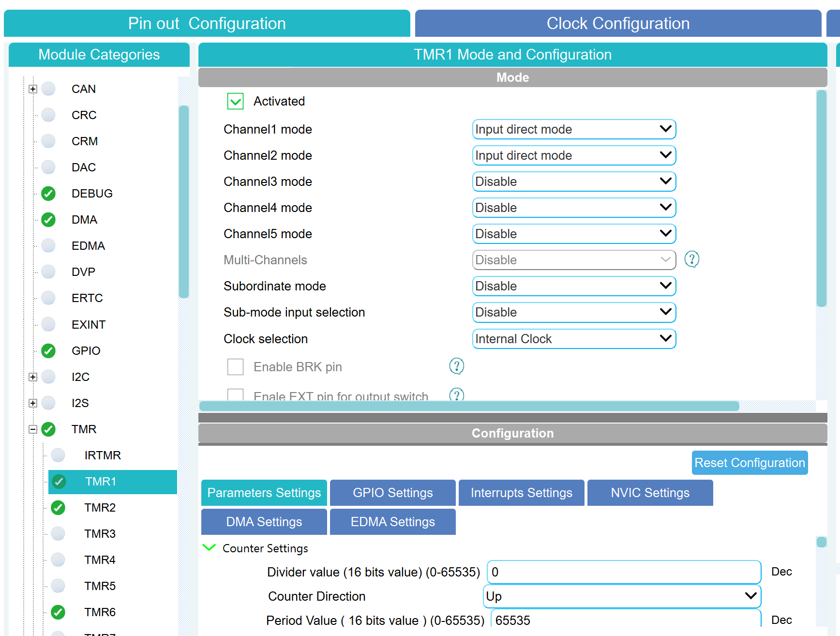Open the Channel1 mode dropdown
Screen dimensions: 840x636
574,129
